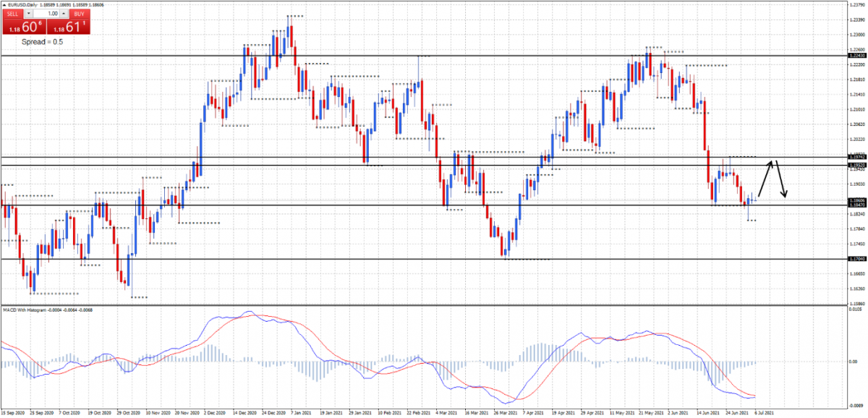Collapse one-click trading panel via triangle icon
Image resolution: width=868 pixels, height=418 pixels.
point(3,4)
